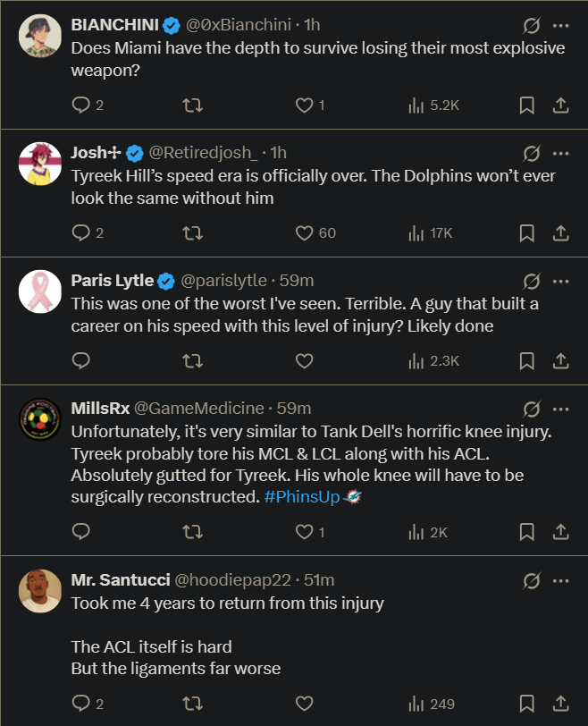Reply to BIANCHINI's tweet about Miami's depth
This screenshot has height=726, width=588.
tap(80, 105)
